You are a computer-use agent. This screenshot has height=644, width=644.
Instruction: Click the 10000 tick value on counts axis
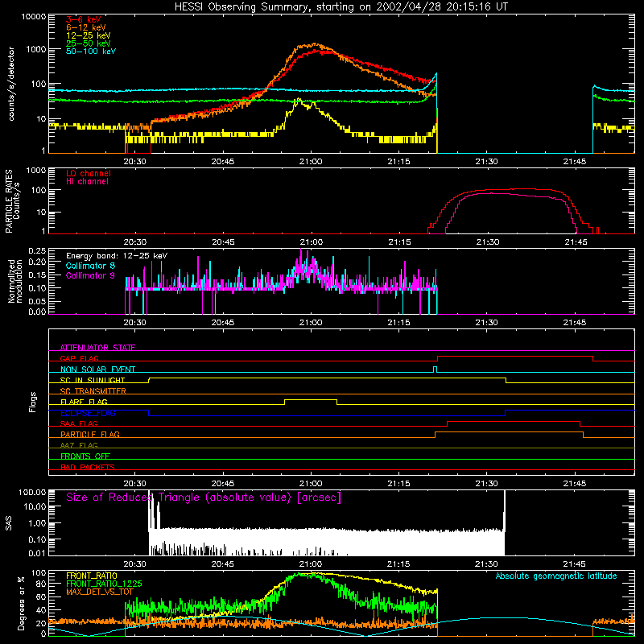click(34, 17)
